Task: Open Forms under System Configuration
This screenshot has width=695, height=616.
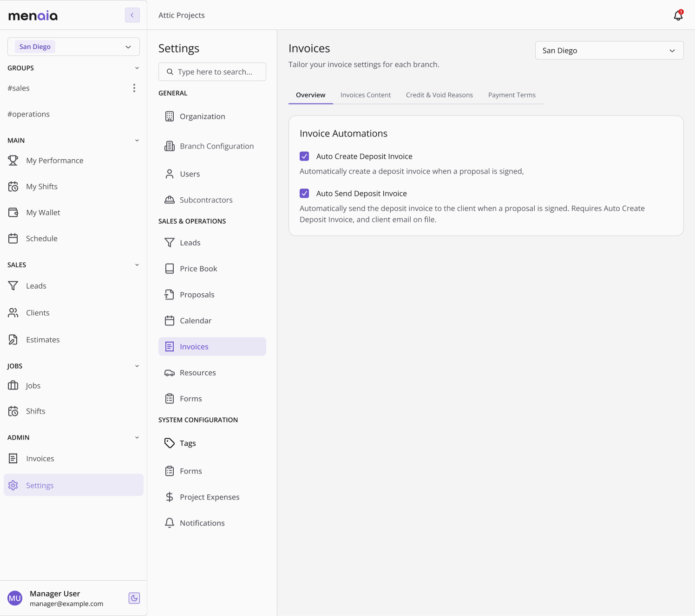Action: tap(212, 471)
